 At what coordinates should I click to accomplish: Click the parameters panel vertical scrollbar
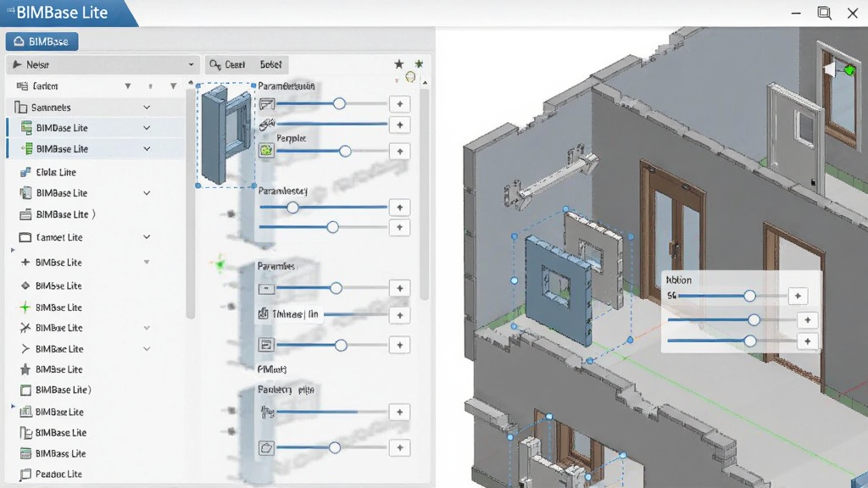click(425, 194)
